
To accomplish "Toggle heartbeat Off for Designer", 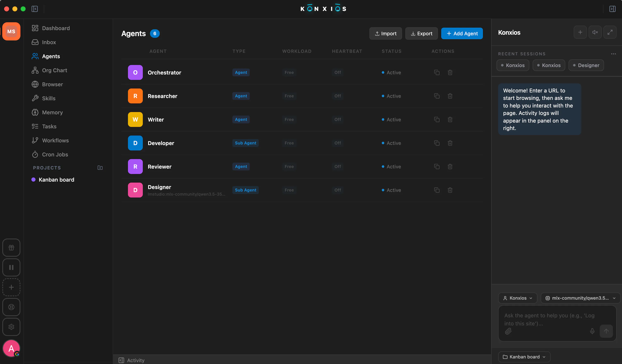I will click(337, 190).
